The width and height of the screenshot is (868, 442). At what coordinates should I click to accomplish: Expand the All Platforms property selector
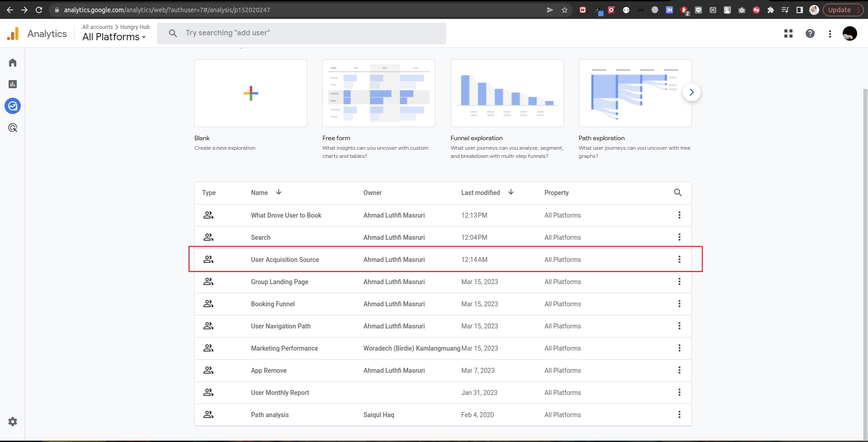click(x=114, y=37)
